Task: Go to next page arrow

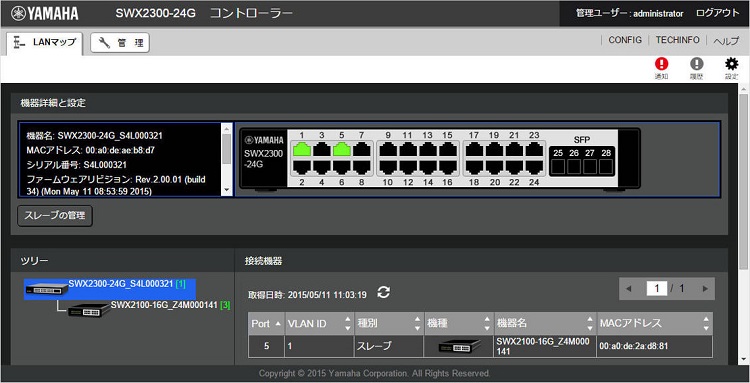Action: point(705,288)
